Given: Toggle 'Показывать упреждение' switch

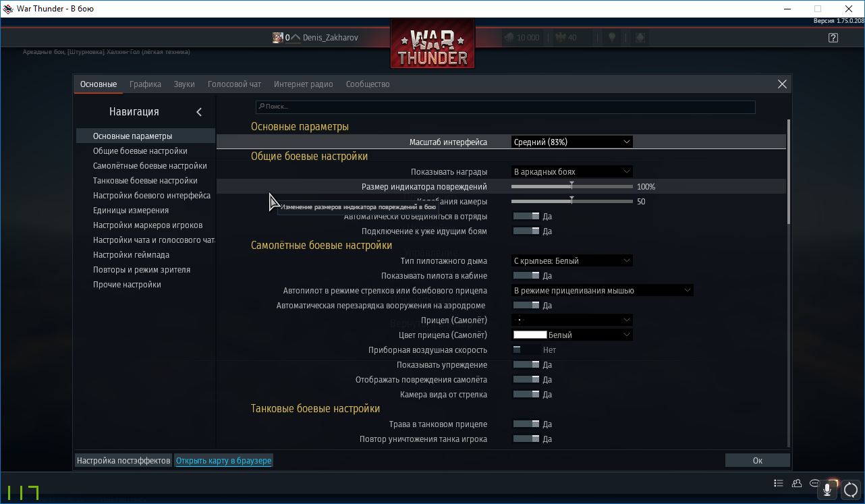Looking at the screenshot, I should [526, 365].
